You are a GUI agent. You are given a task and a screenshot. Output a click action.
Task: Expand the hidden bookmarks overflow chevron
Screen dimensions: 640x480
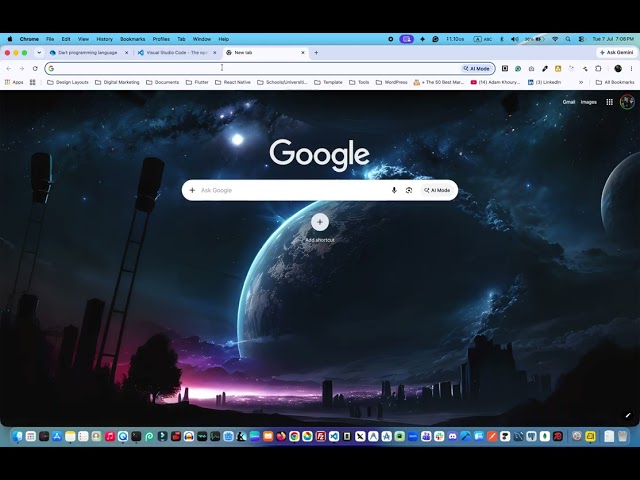coord(581,82)
